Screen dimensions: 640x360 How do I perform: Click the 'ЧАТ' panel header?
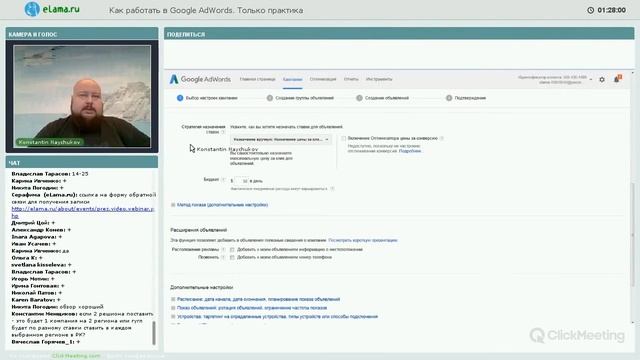point(82,162)
